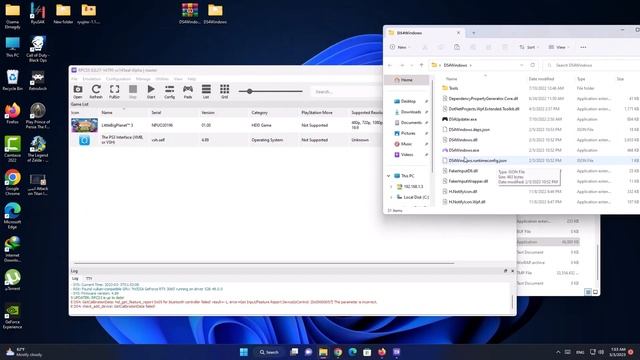640x360 pixels.
Task: Open the Configuration menu in RPCS3
Action: (118, 79)
